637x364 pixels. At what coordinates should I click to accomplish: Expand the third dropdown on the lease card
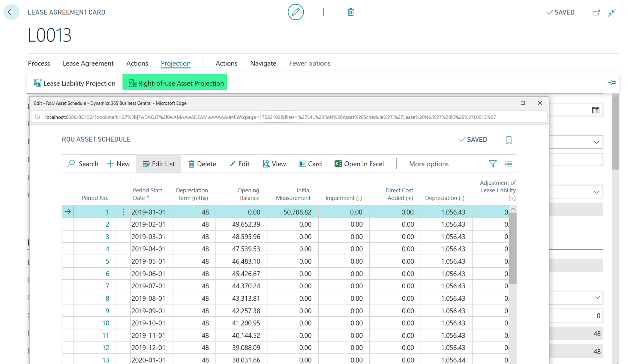pyautogui.click(x=597, y=298)
